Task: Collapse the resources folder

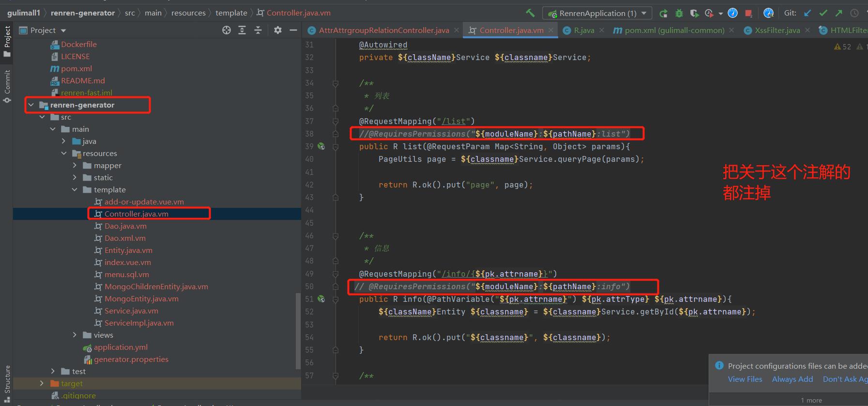Action: tap(63, 153)
